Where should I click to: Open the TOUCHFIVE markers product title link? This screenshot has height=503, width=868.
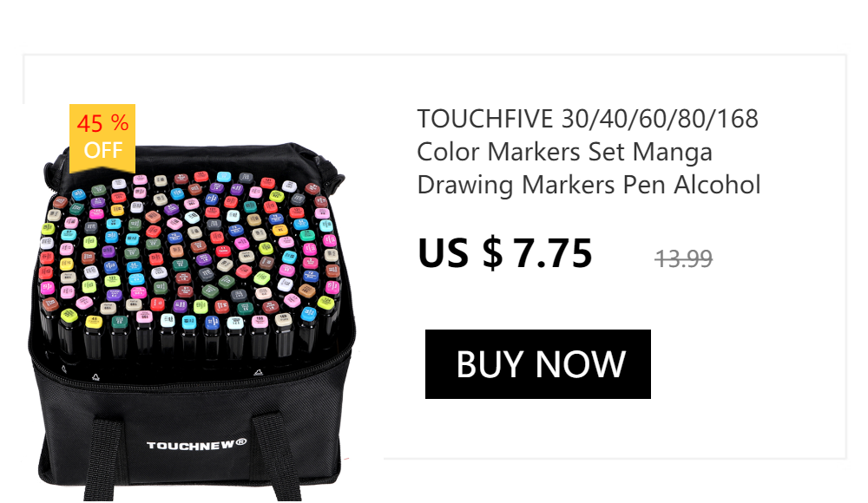[x=589, y=152]
